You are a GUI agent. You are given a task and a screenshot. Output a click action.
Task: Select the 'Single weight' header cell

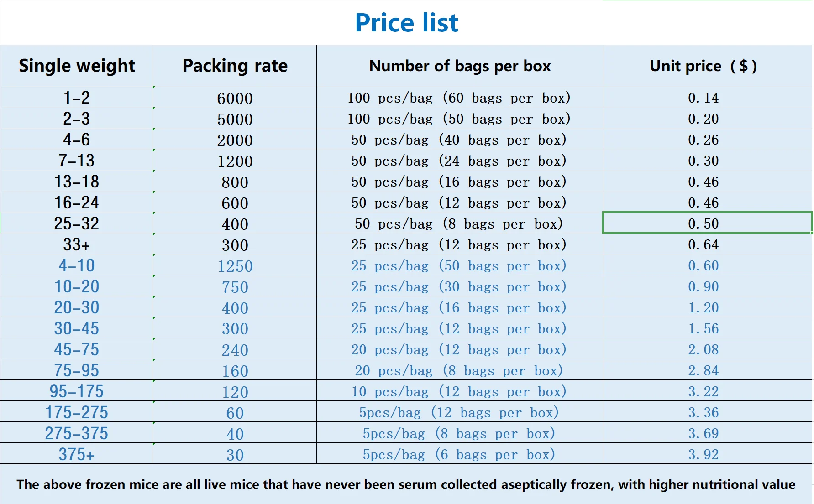coord(77,66)
